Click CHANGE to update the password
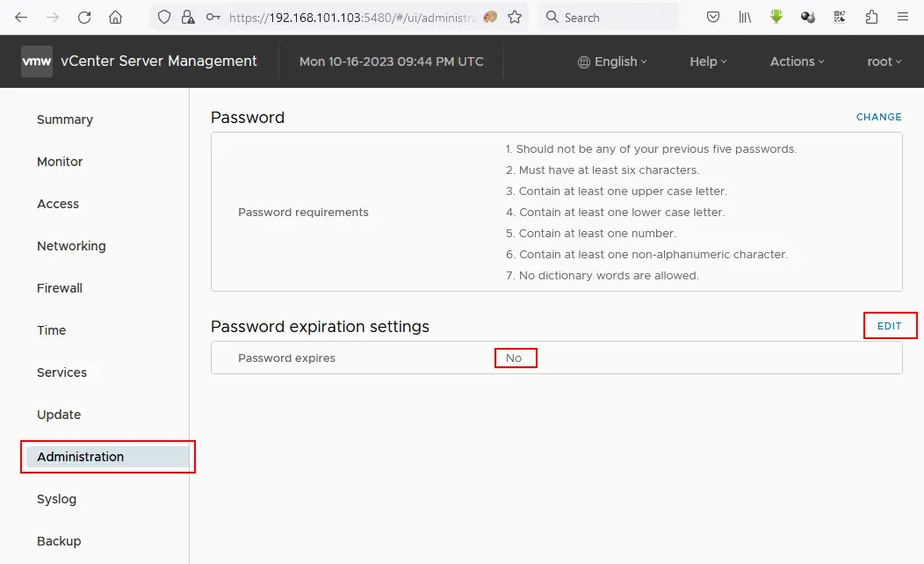This screenshot has width=924, height=564. point(878,117)
